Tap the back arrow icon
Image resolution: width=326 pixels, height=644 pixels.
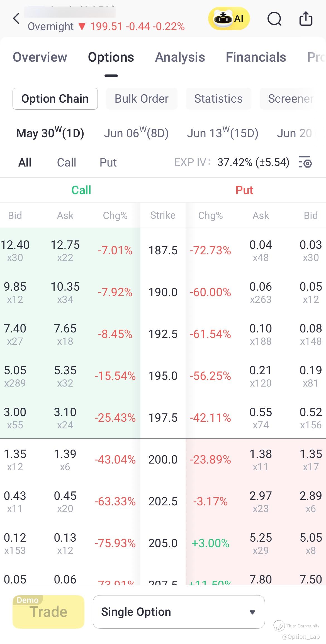[16, 19]
